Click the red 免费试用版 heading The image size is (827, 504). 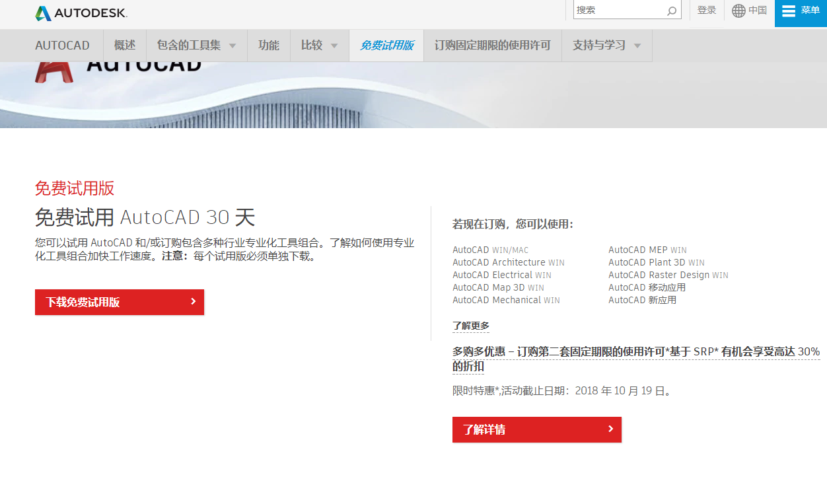(75, 188)
